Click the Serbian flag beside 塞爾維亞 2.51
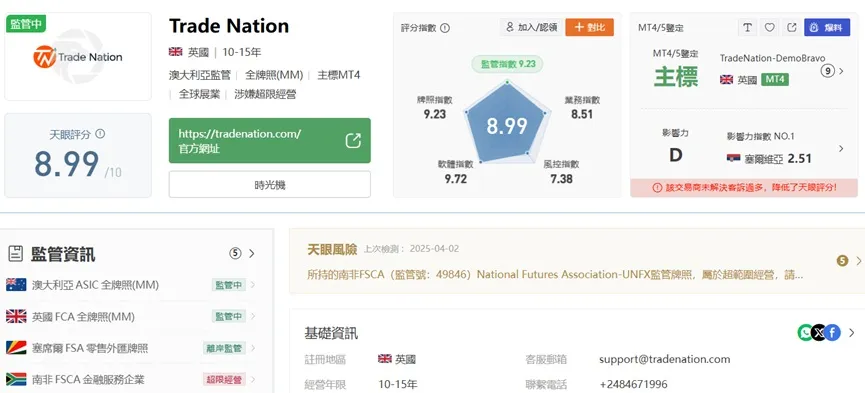This screenshot has height=393, width=865. 733,158
